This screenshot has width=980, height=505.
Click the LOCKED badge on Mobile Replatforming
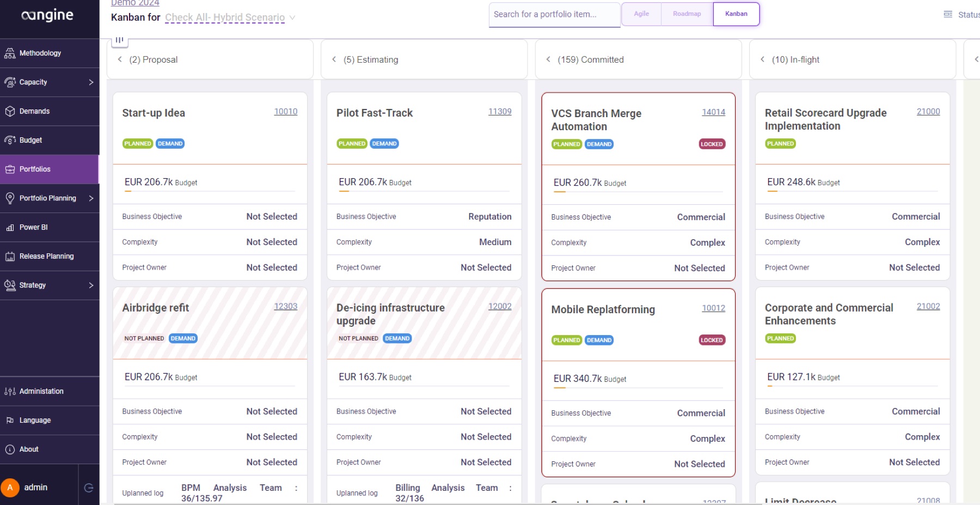tap(712, 340)
